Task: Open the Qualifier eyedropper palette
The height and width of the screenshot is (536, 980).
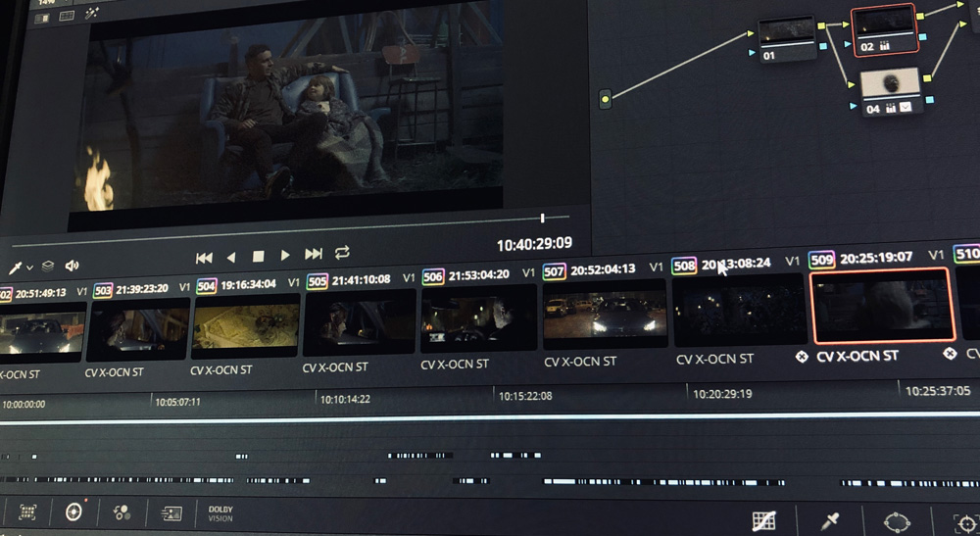Action: 829,520
